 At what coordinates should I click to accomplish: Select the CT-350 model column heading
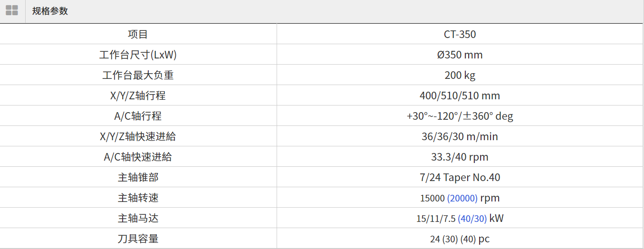[x=460, y=34]
